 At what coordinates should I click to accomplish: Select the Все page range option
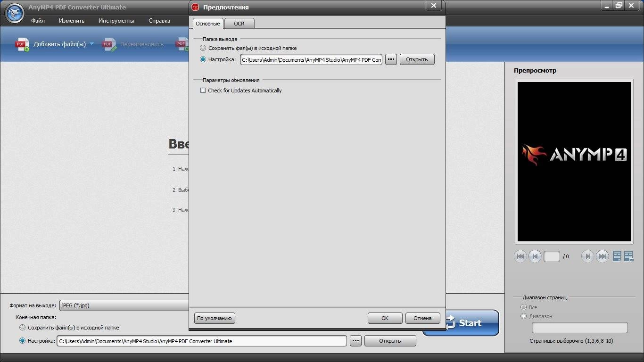(x=523, y=307)
